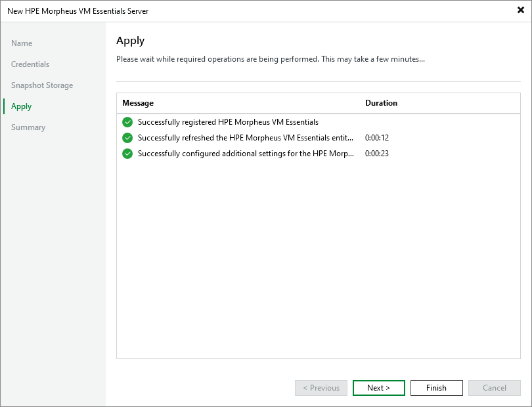Select the Name step in the wizard sidebar
The image size is (532, 407).
(21, 43)
